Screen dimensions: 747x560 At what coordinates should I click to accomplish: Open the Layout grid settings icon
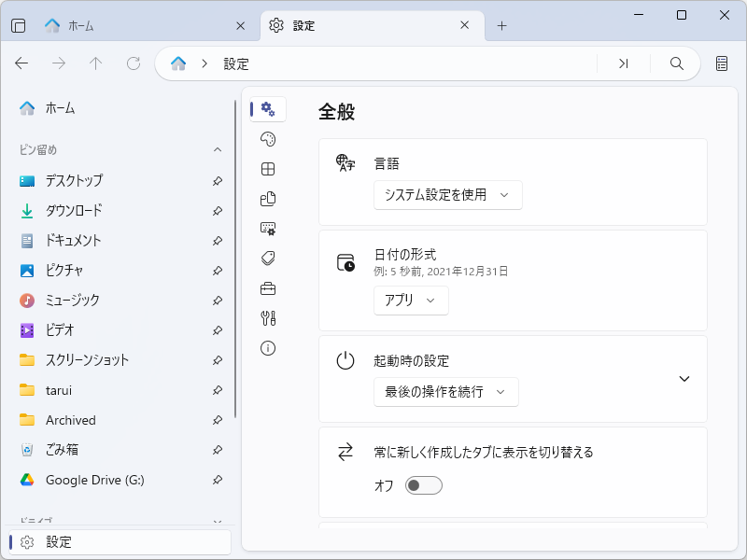click(268, 169)
